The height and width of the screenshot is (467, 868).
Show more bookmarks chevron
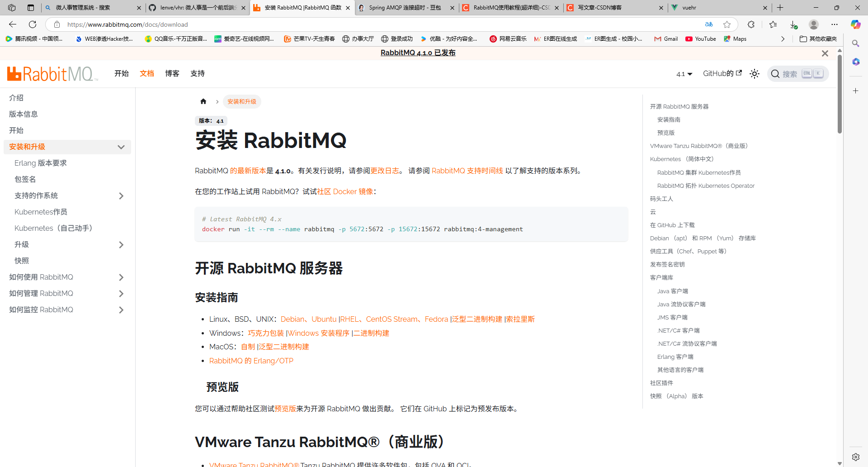coord(783,39)
